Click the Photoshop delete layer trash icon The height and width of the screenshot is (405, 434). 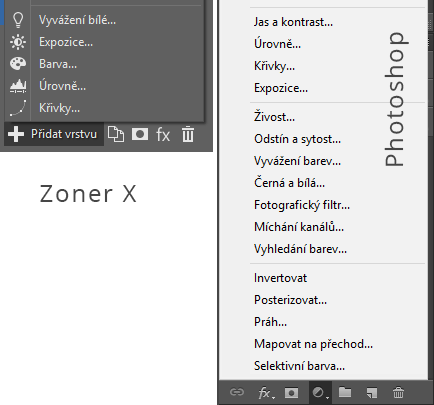[x=398, y=393]
